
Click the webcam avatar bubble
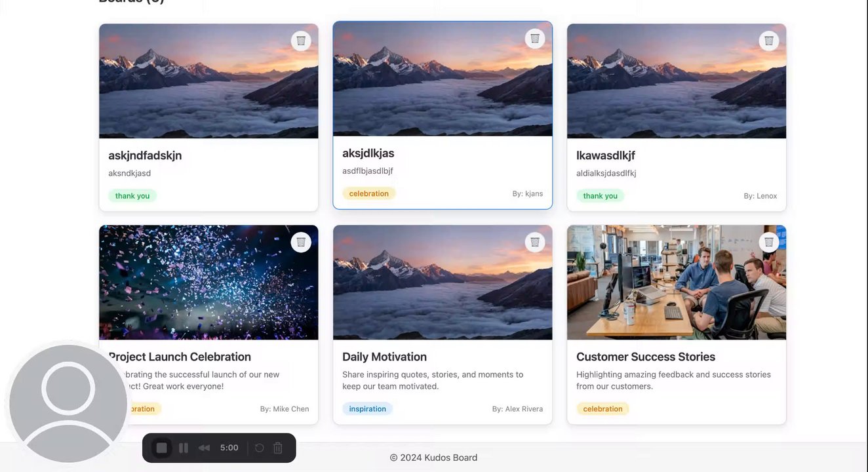click(x=68, y=403)
